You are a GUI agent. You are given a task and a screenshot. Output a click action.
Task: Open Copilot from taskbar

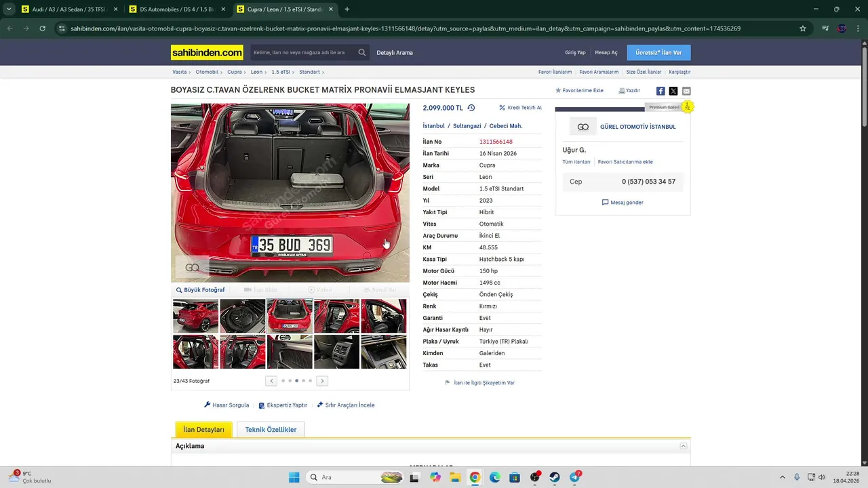[x=435, y=477]
